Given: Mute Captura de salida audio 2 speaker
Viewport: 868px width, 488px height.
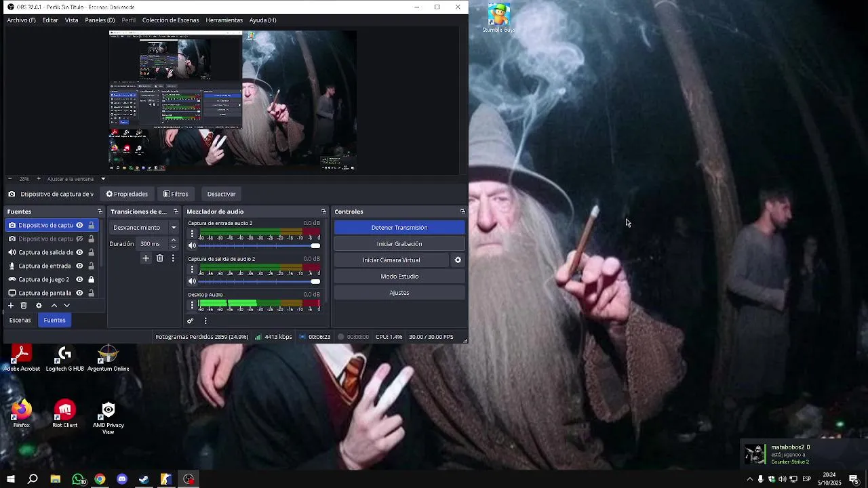Looking at the screenshot, I should click(x=192, y=281).
